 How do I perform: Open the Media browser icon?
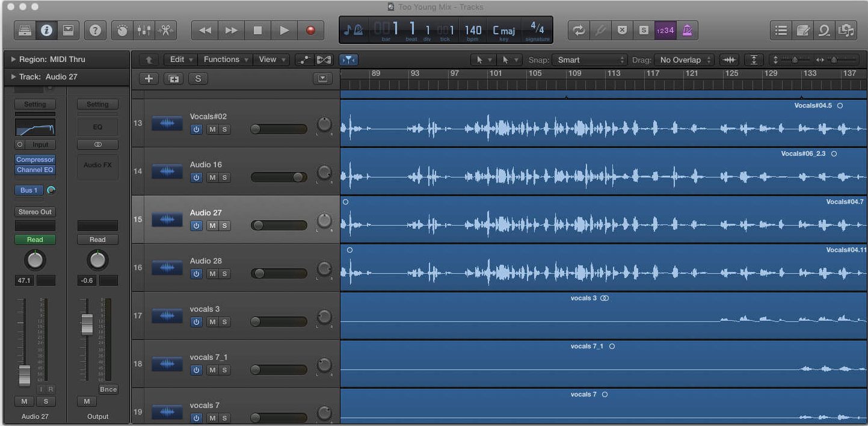846,30
